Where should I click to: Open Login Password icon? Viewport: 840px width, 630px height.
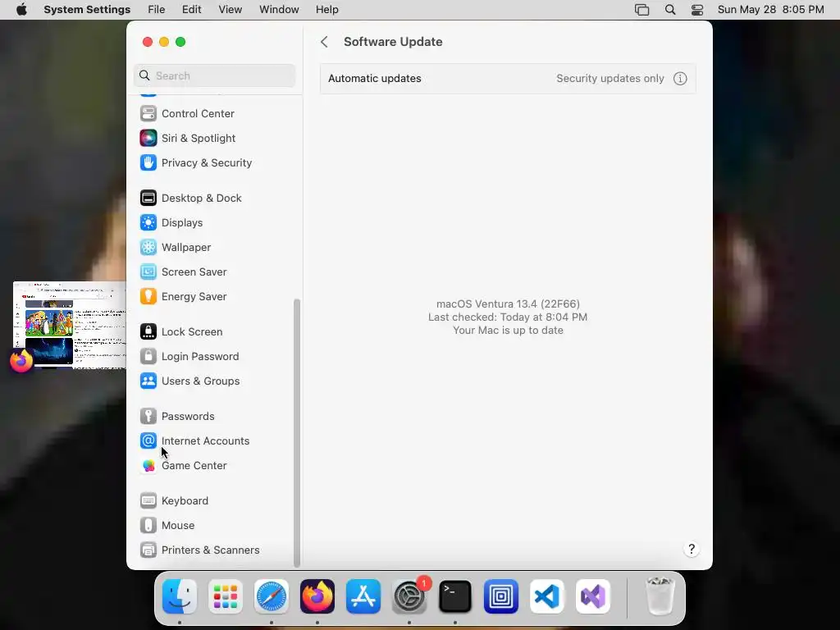(x=148, y=357)
